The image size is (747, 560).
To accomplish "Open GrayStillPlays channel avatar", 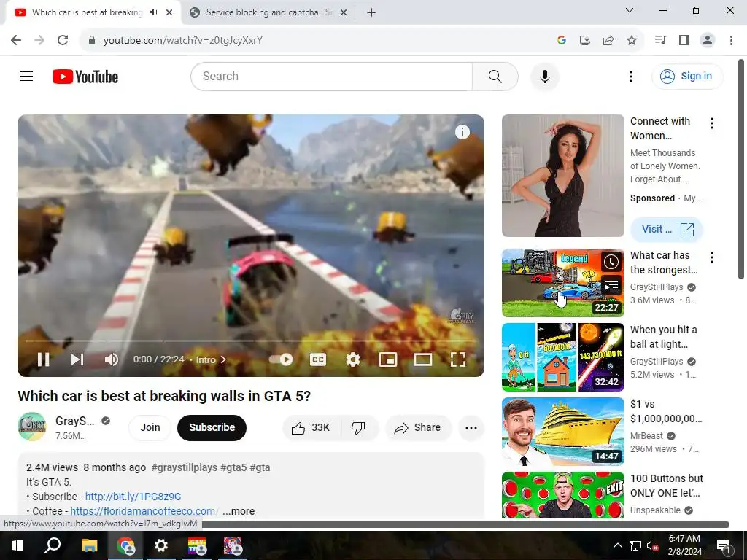I will (x=32, y=427).
